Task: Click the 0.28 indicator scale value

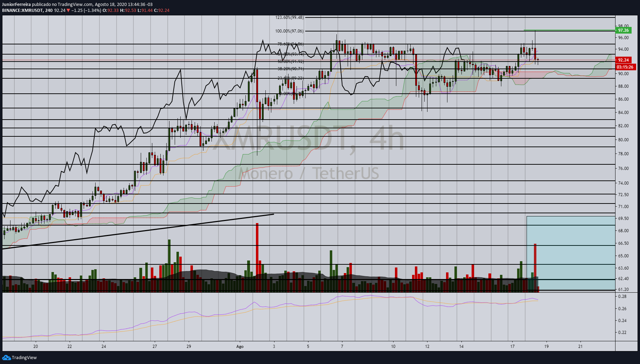Action: click(x=622, y=297)
